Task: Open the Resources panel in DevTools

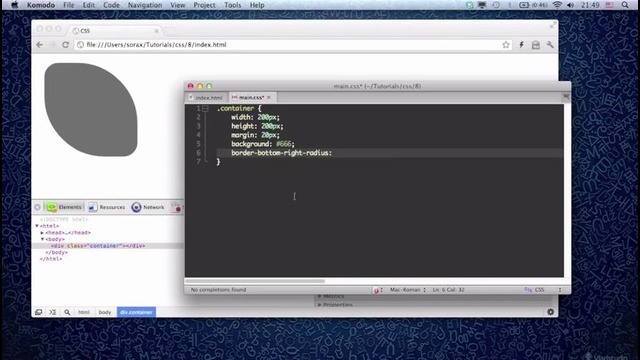Action: (107, 207)
